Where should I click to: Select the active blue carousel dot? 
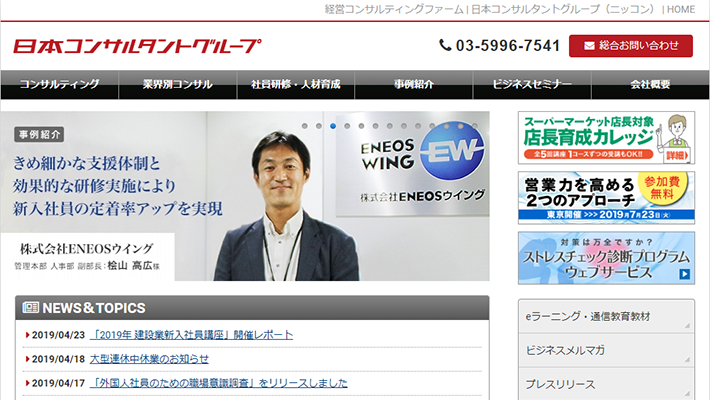(333, 126)
